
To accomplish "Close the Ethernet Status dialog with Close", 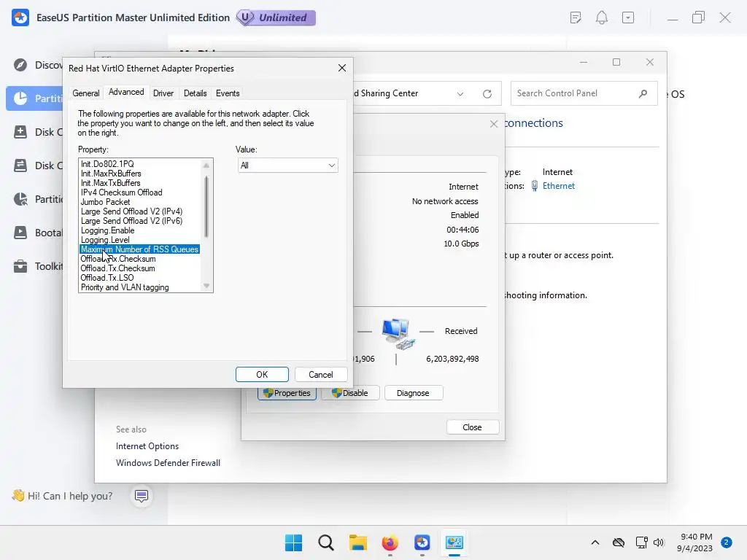I will pos(473,427).
